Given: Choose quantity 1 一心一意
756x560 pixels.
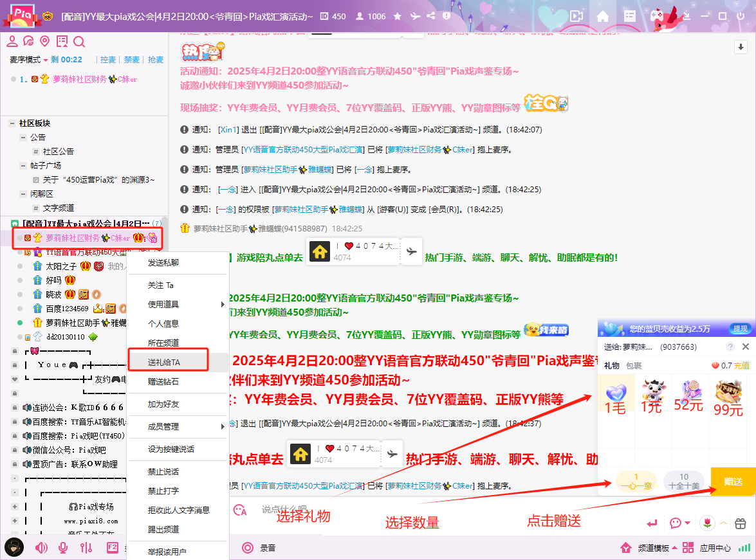Looking at the screenshot, I should click(636, 482).
